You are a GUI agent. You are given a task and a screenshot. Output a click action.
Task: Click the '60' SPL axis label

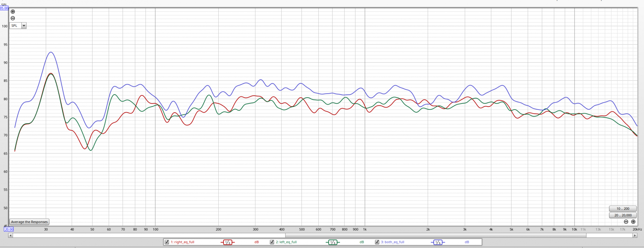tap(5, 172)
